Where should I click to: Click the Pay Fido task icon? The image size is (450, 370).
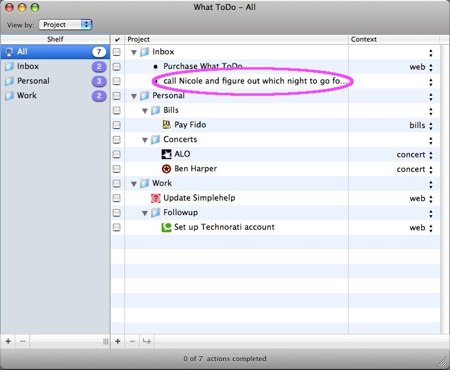click(166, 125)
